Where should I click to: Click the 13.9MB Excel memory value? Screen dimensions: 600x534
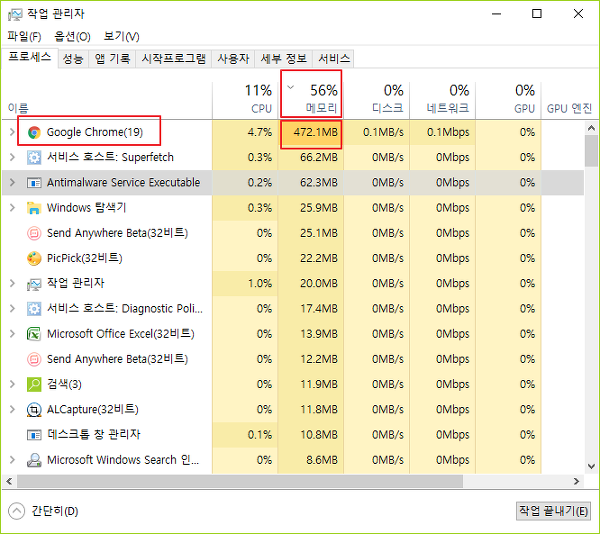[319, 334]
